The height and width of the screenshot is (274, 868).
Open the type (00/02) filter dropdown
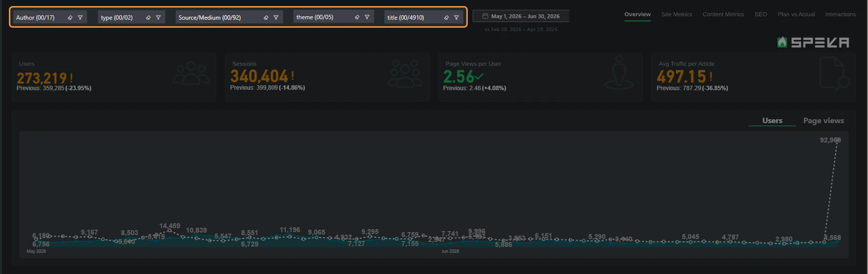132,17
